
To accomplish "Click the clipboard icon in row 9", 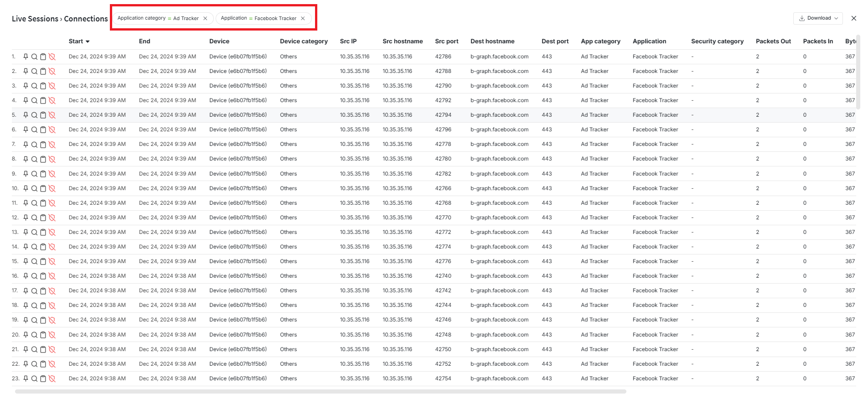I will 43,174.
